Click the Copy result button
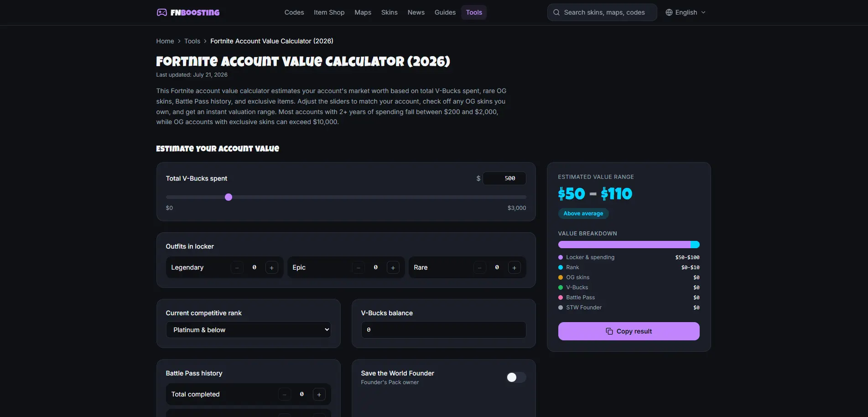The height and width of the screenshot is (417, 868). (629, 331)
